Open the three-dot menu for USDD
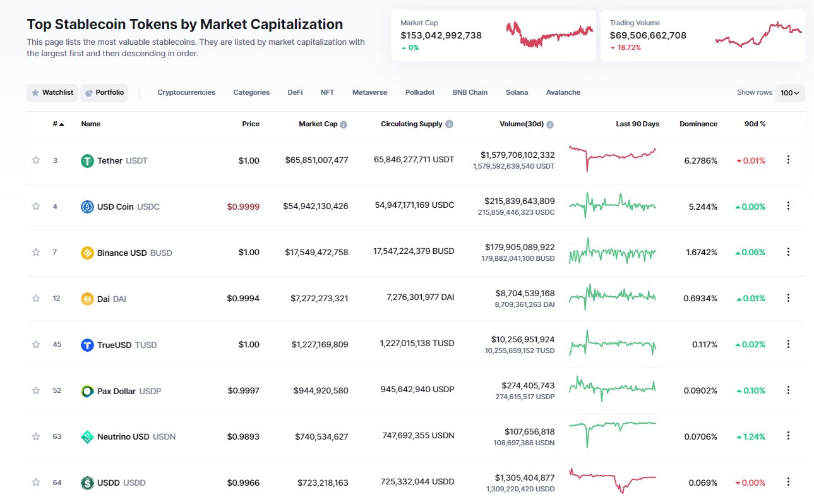The image size is (814, 504). [x=787, y=482]
